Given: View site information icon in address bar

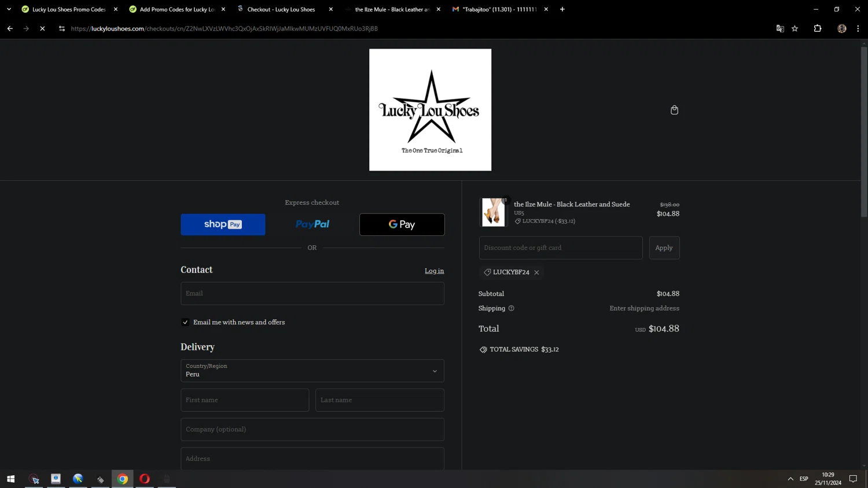Looking at the screenshot, I should coord(62,28).
